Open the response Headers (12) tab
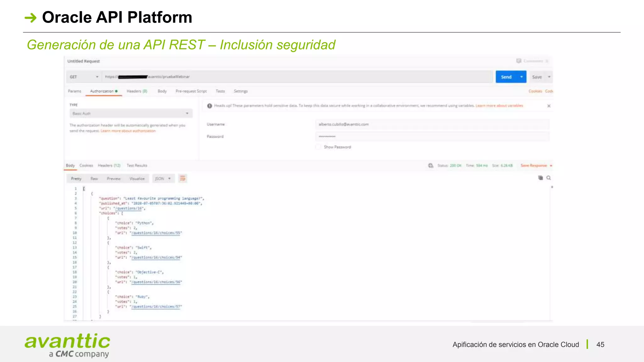The image size is (644, 362). tap(109, 166)
